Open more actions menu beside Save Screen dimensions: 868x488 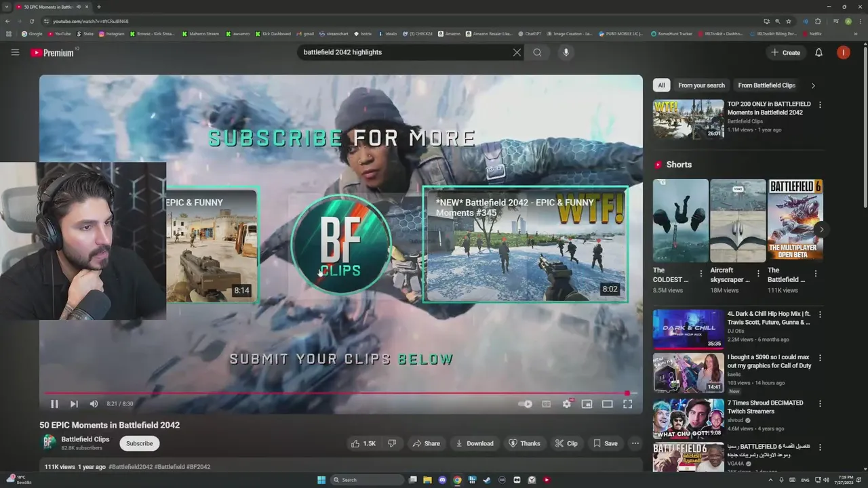click(635, 443)
